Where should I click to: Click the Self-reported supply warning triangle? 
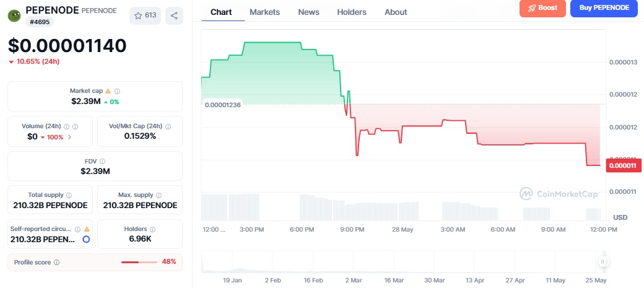(x=87, y=229)
